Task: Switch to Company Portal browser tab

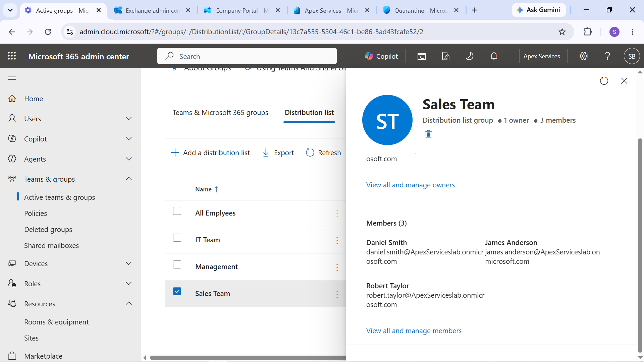Action: (x=242, y=10)
